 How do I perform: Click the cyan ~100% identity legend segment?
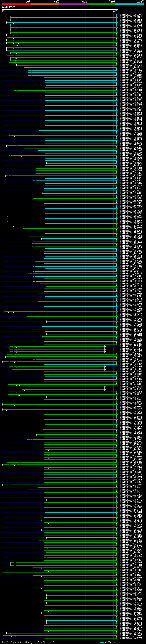pyautogui.click(x=129, y=4)
